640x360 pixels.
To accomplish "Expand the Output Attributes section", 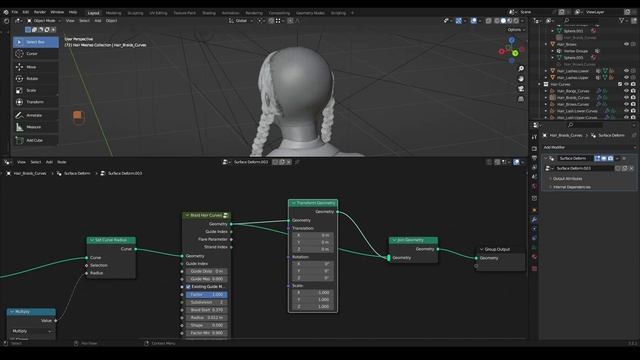I will point(567,179).
